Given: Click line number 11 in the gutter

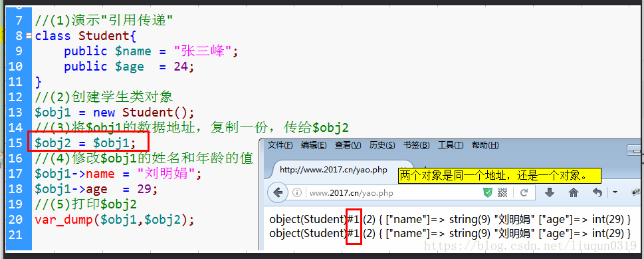Looking at the screenshot, I should coord(15,81).
